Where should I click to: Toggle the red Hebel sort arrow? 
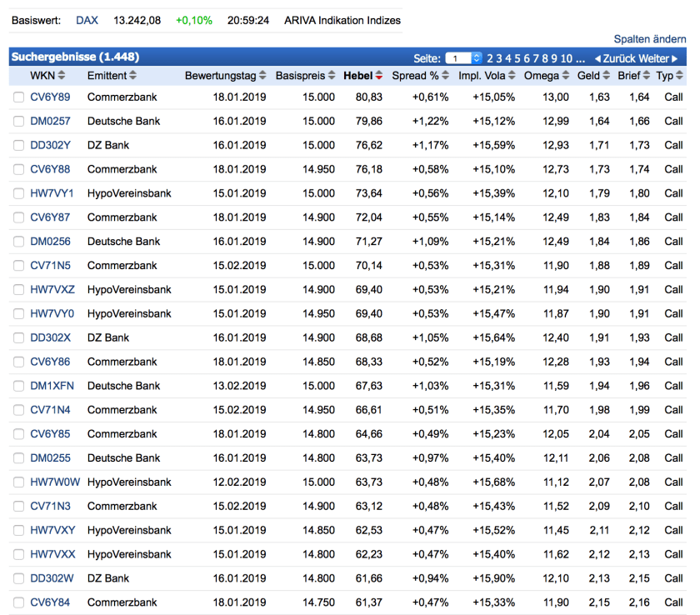pos(379,76)
